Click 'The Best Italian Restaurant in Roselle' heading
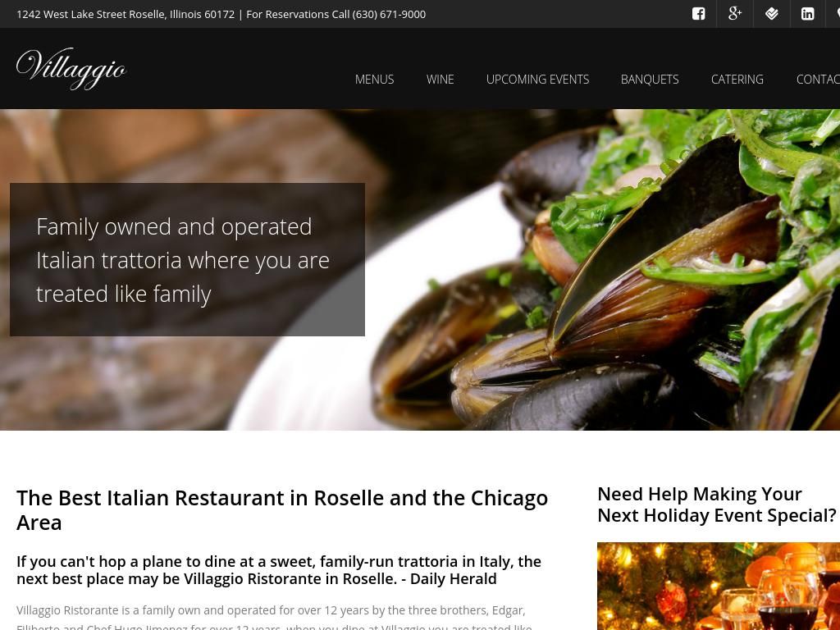Image resolution: width=840 pixels, height=630 pixels. [x=282, y=510]
